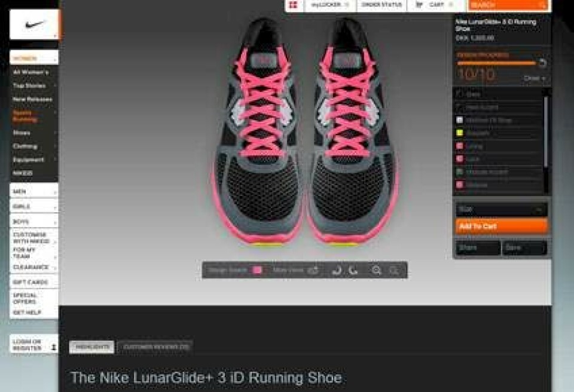574x392 pixels.
Task: Open the Size dropdown
Action: [x=502, y=210]
